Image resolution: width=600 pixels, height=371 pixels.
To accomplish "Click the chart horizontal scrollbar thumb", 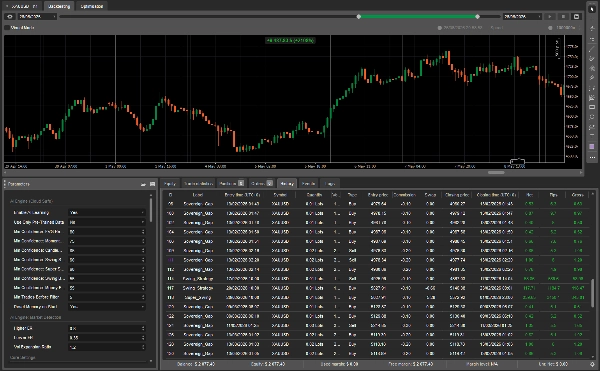I will click(496, 172).
